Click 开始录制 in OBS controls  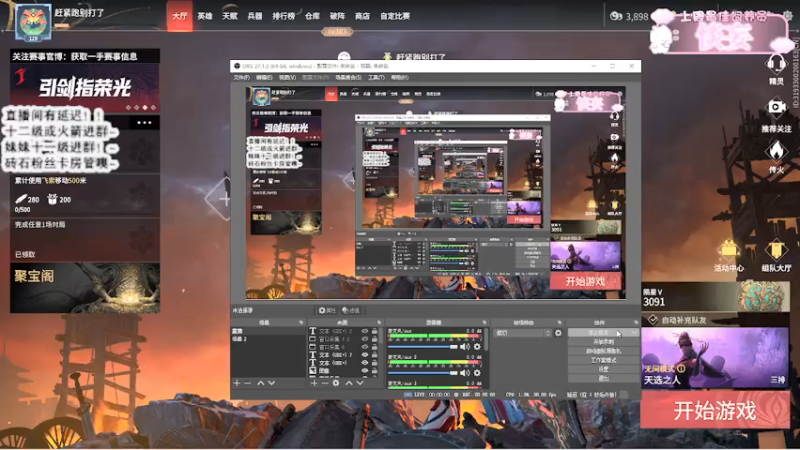(x=604, y=342)
